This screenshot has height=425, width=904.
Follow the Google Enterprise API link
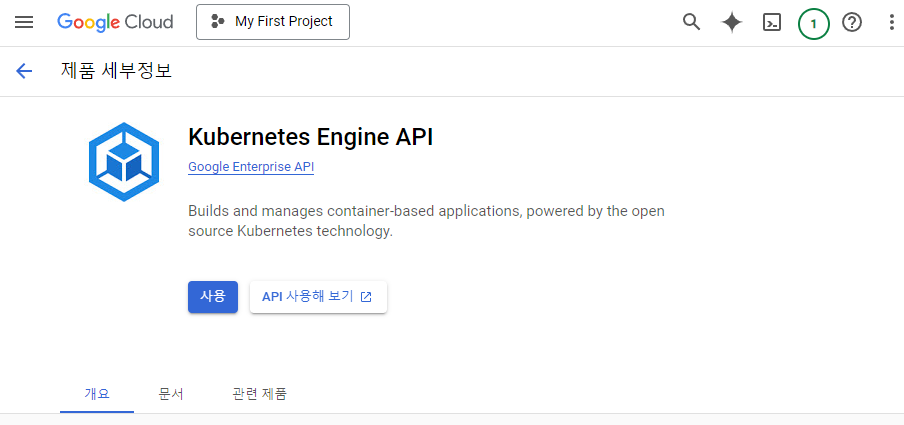251,167
